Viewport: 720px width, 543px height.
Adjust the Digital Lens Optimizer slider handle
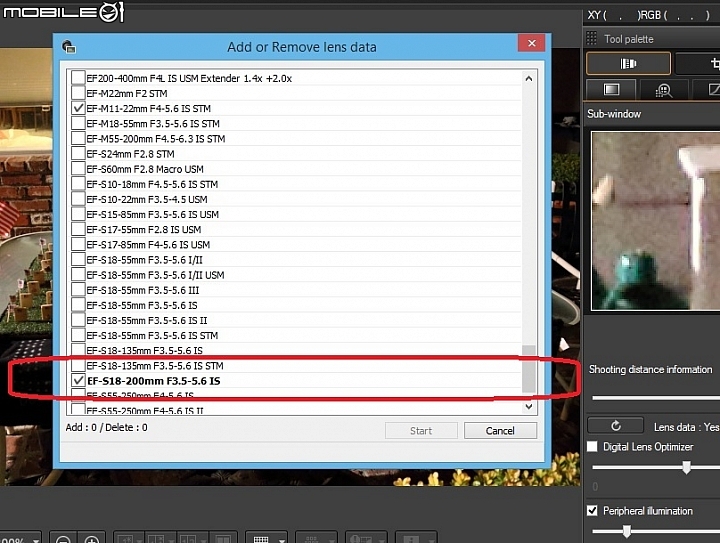click(686, 467)
